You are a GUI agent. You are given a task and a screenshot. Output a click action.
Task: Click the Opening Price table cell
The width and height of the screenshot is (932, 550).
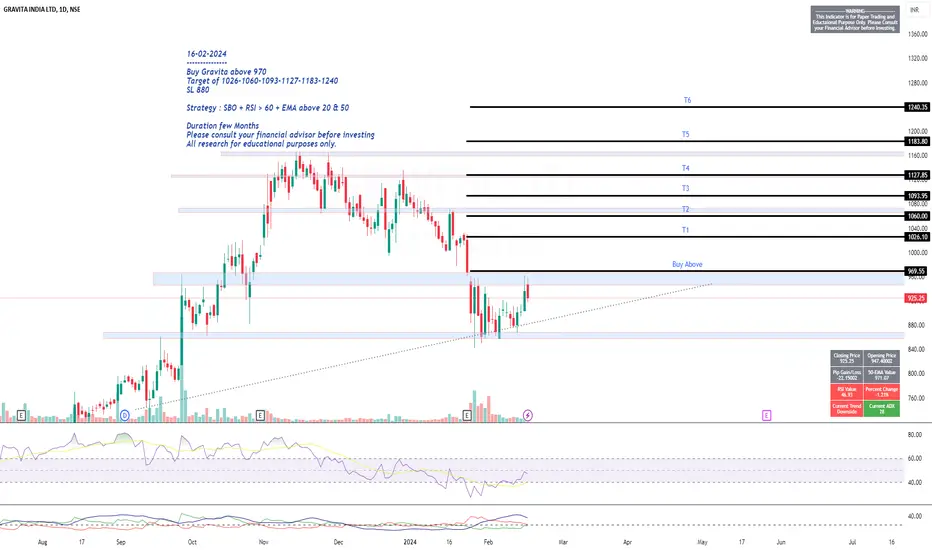pyautogui.click(x=881, y=358)
